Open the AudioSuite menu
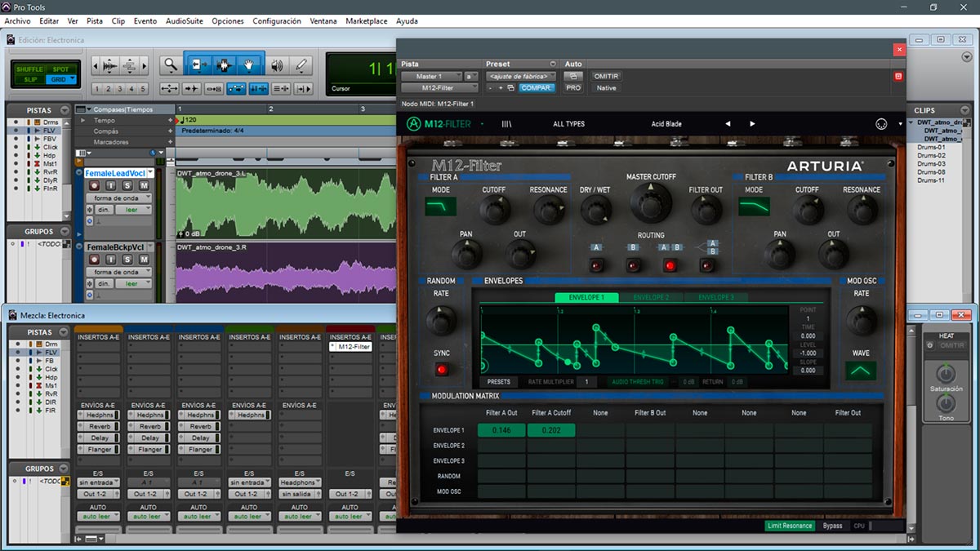 (185, 21)
